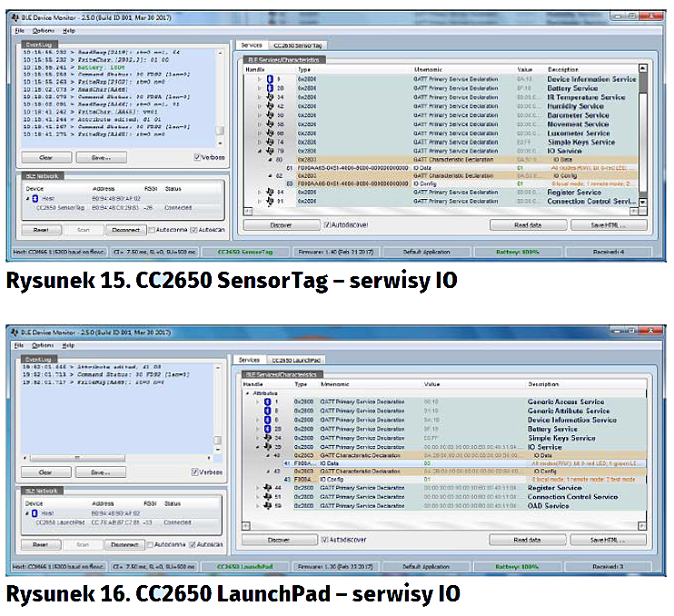Toggle Autodiscover checkbox in the LaunchPad window
674x616 pixels.
click(326, 540)
